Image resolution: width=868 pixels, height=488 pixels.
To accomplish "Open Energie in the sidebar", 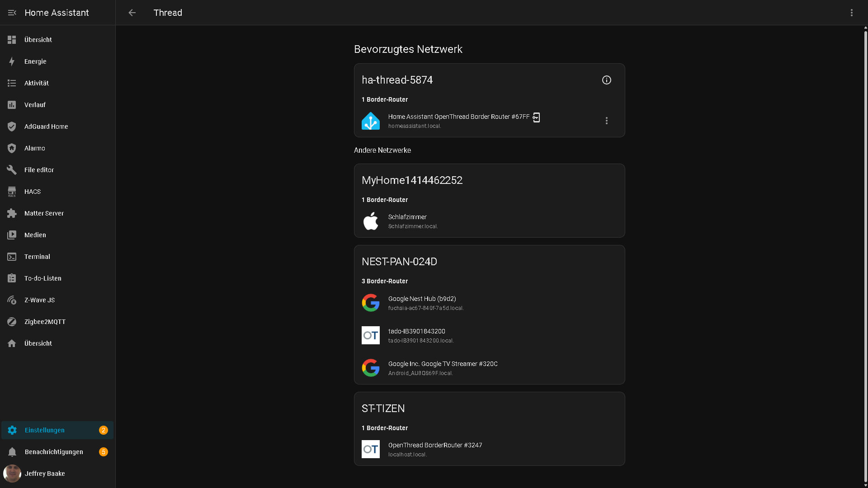I will point(35,61).
